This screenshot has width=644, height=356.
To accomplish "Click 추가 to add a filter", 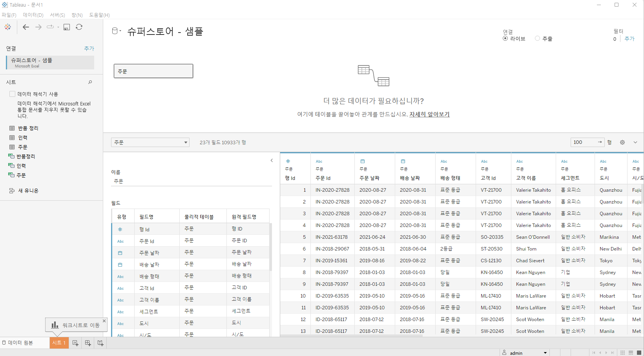I will tap(629, 38).
